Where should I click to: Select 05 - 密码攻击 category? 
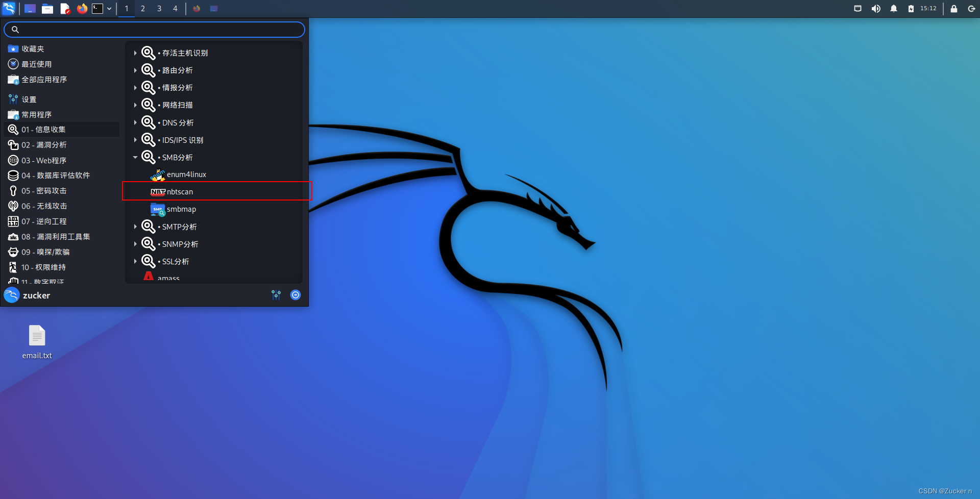(x=62, y=191)
